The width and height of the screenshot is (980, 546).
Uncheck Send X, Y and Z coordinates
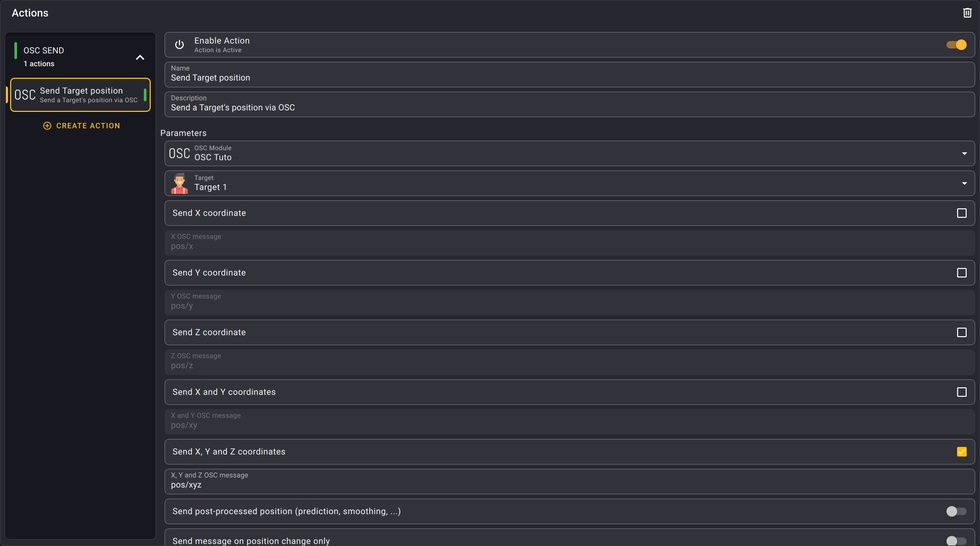pyautogui.click(x=961, y=452)
